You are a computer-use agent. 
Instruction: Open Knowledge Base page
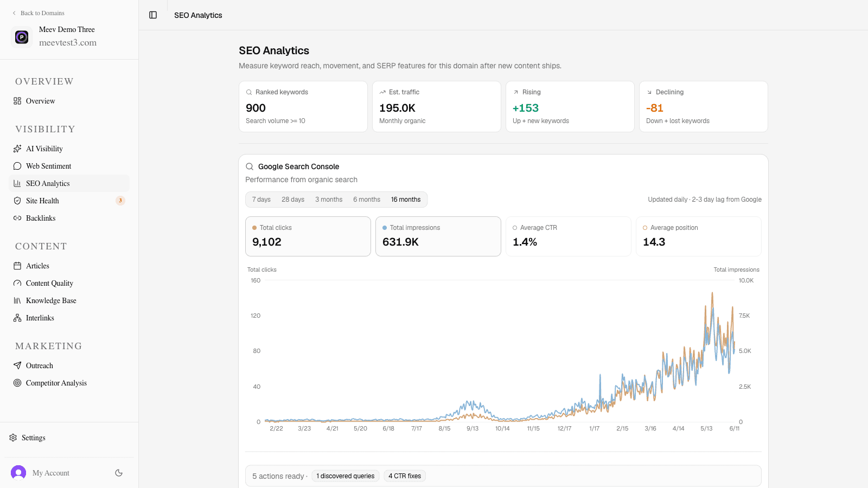click(69, 300)
